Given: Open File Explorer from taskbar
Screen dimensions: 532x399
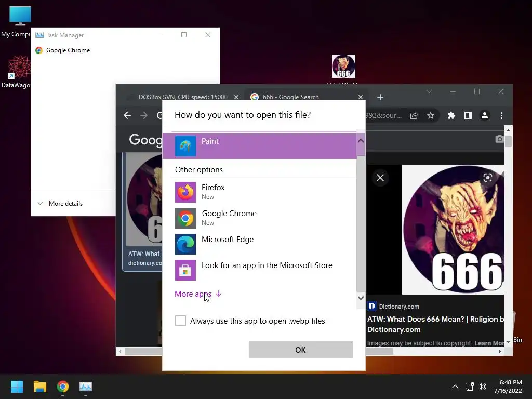Looking at the screenshot, I should click(x=39, y=387).
